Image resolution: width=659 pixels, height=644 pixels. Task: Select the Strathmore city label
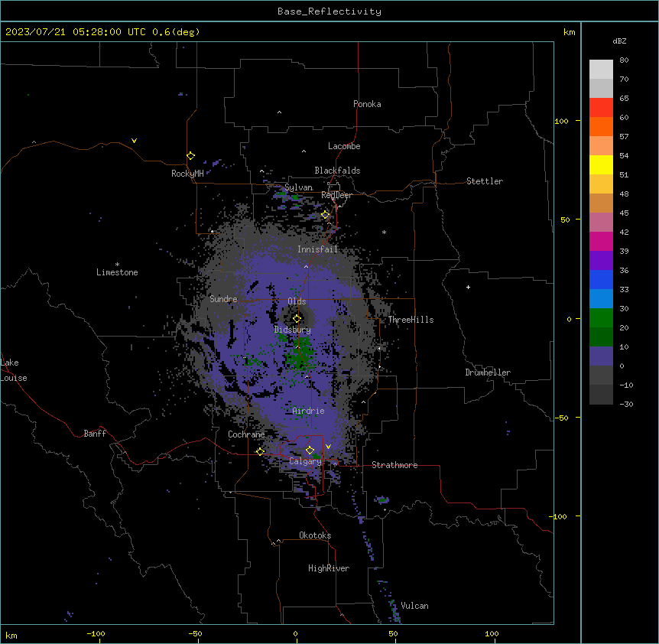pos(394,465)
